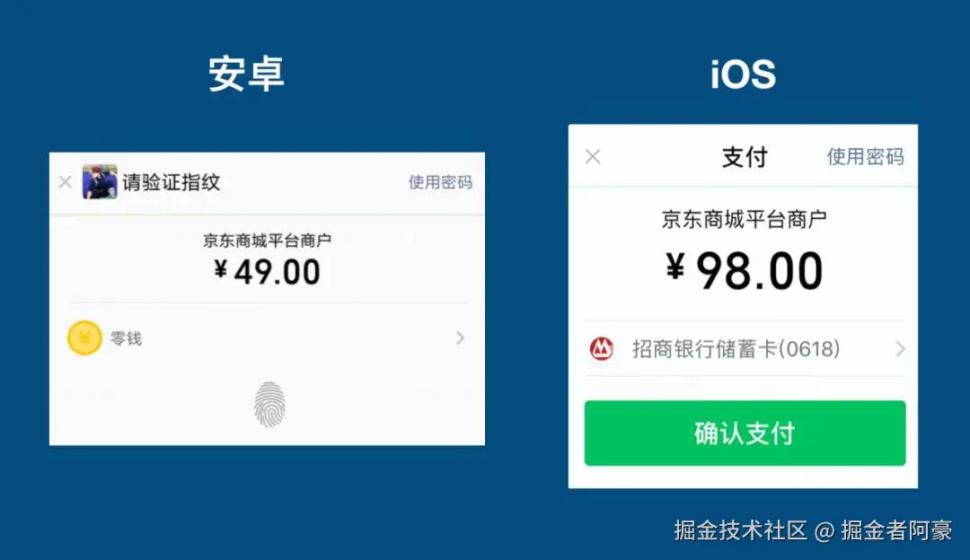The height and width of the screenshot is (560, 970).
Task: Open the 招商银行储蓄卡(0618) row
Action: pyautogui.click(x=745, y=348)
